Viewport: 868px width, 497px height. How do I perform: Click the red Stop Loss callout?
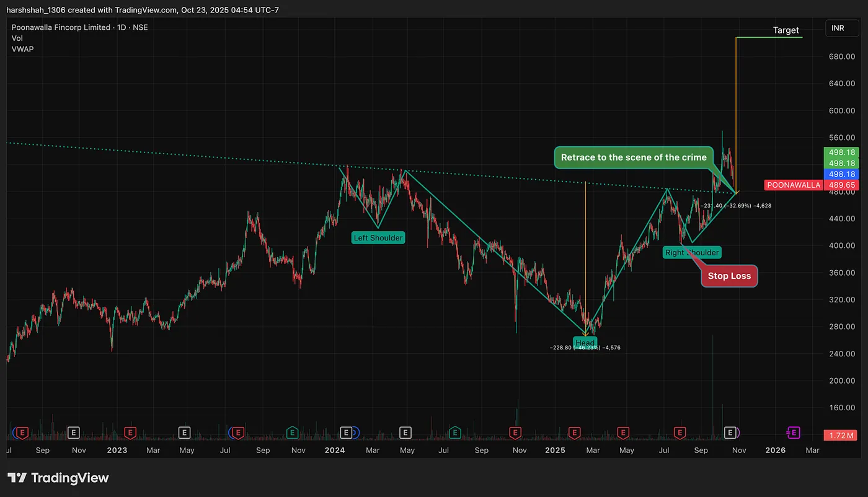click(x=729, y=276)
